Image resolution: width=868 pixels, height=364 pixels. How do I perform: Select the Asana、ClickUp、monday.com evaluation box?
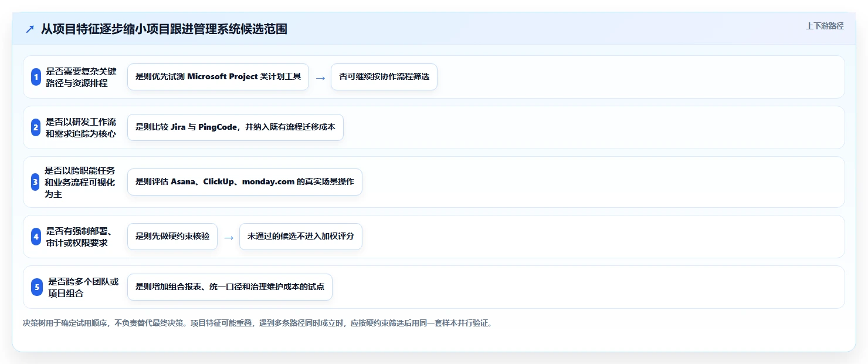[245, 182]
